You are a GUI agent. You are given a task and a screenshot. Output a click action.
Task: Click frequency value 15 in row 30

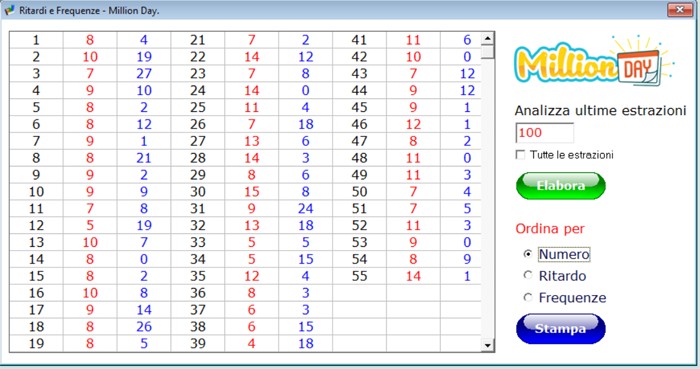tap(252, 192)
